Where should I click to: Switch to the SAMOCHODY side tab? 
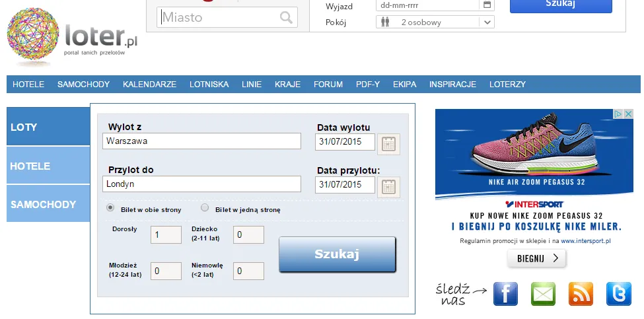[x=48, y=203]
